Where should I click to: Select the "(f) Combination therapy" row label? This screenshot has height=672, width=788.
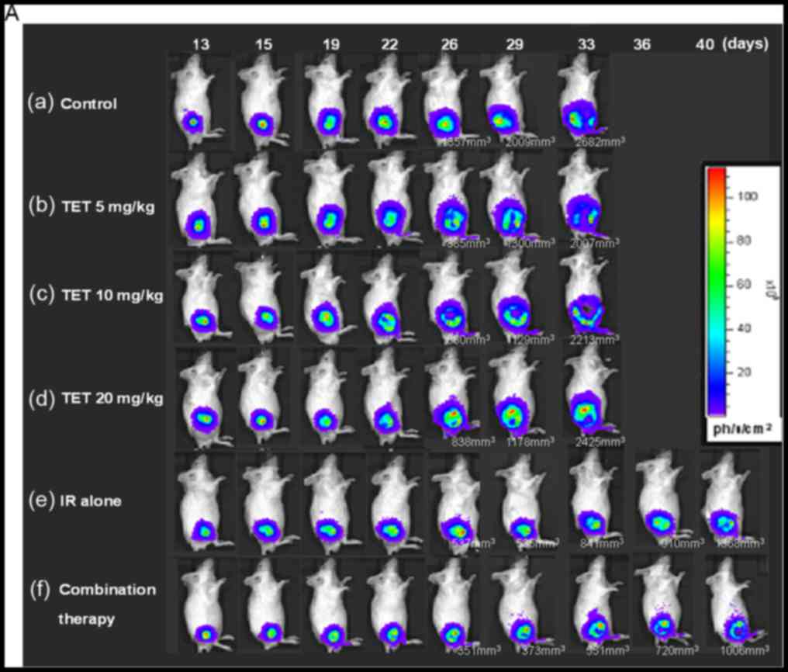click(95, 604)
